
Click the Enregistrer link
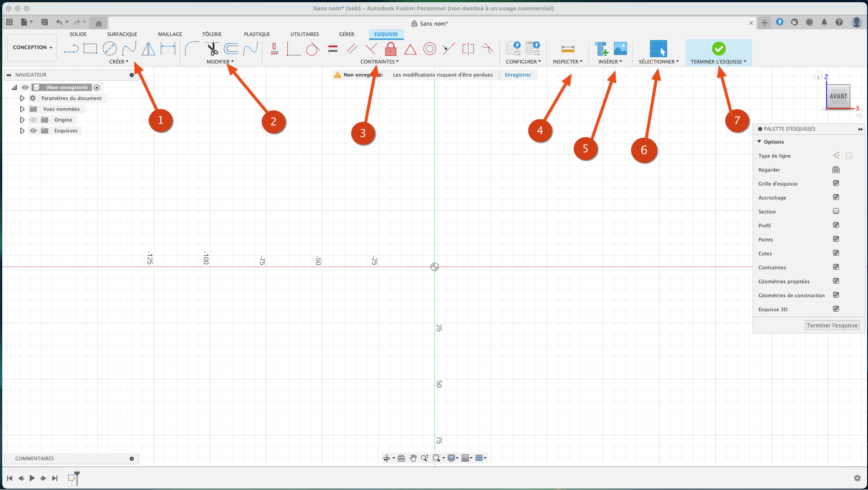click(x=518, y=75)
